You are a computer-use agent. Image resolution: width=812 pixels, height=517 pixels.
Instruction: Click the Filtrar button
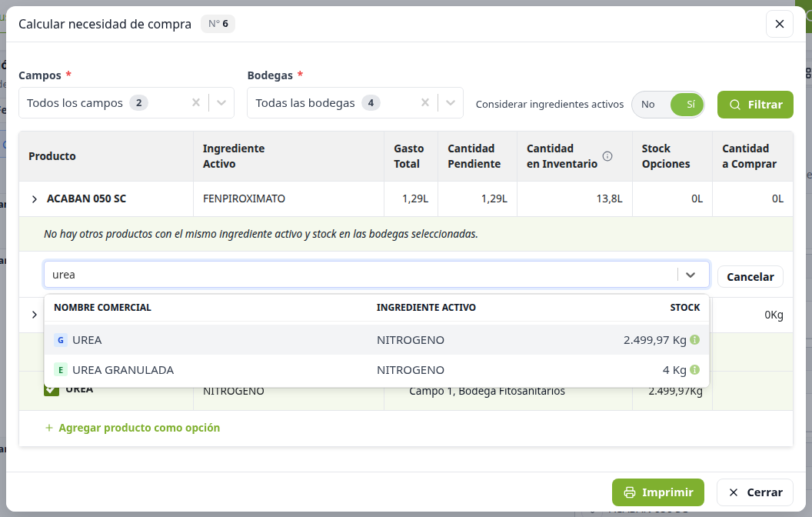[755, 105]
